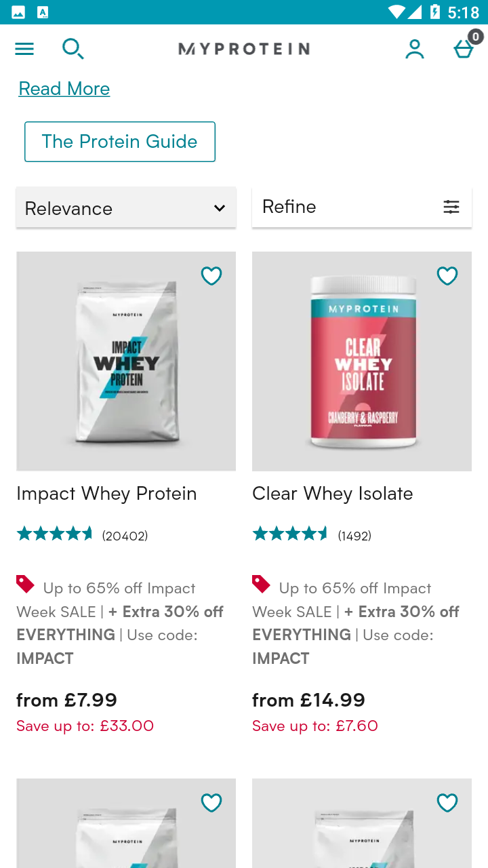Favourite Clear Whey Isolate with heart
This screenshot has width=488, height=868.
(x=447, y=276)
